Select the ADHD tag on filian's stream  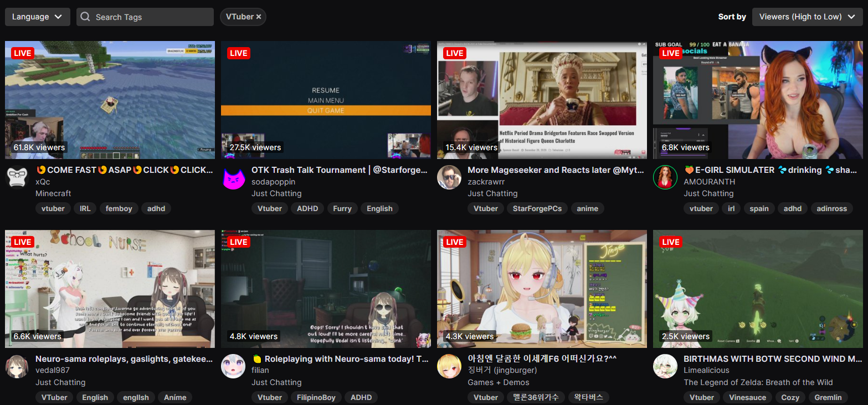coord(361,398)
